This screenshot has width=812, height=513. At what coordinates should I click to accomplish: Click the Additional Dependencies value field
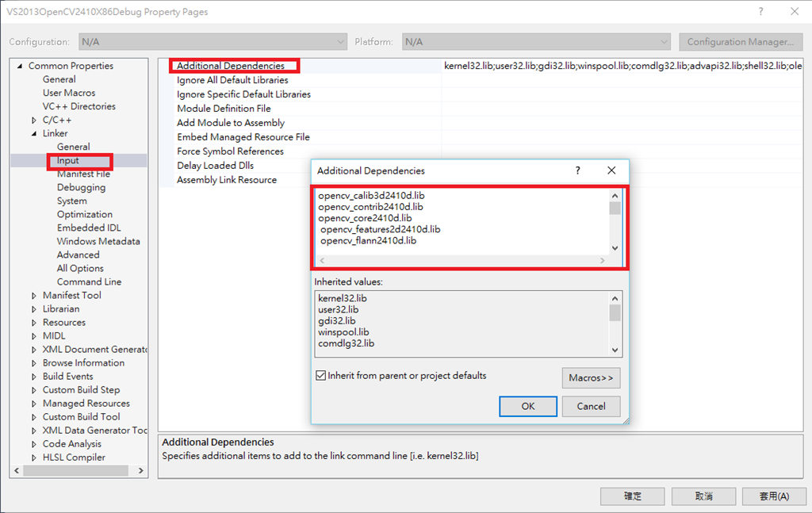[622, 66]
